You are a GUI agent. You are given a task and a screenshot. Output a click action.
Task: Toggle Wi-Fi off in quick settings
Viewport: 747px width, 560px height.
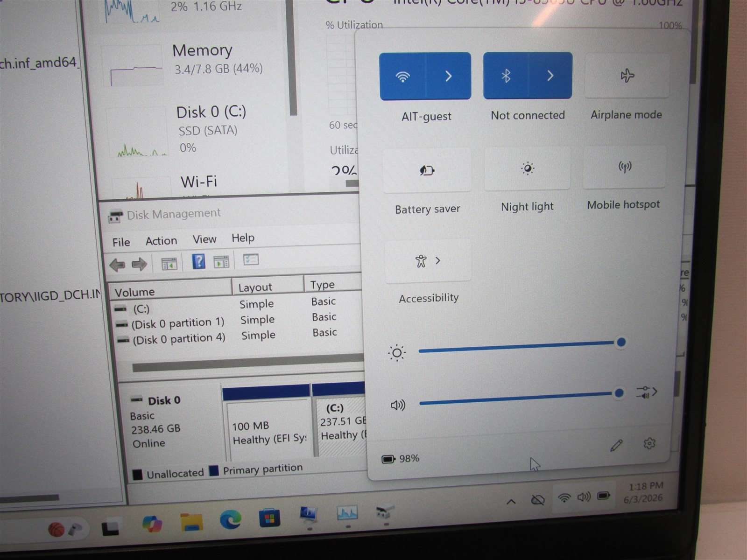402,77
